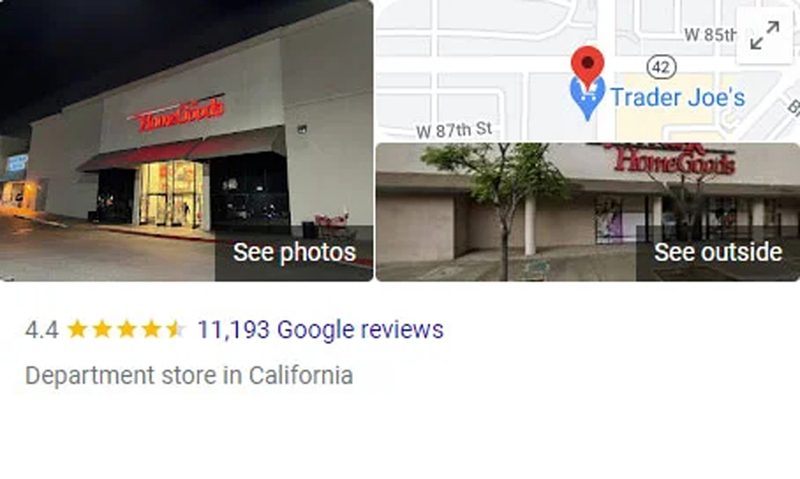Click the 4.4 rating number
Image resolution: width=800 pixels, height=479 pixels.
[x=42, y=330]
